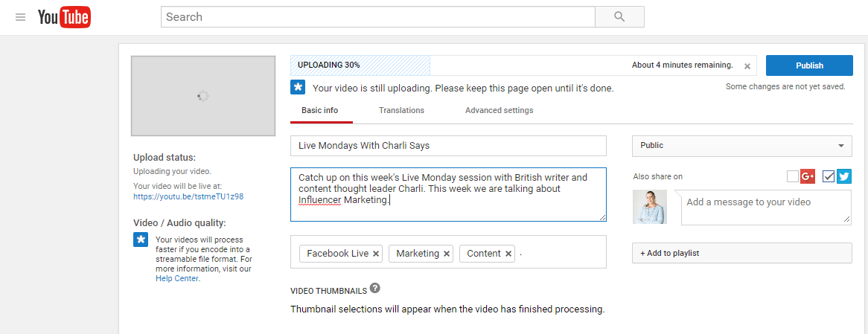868x334 pixels.
Task: Switch to the Translations tab
Action: [401, 110]
